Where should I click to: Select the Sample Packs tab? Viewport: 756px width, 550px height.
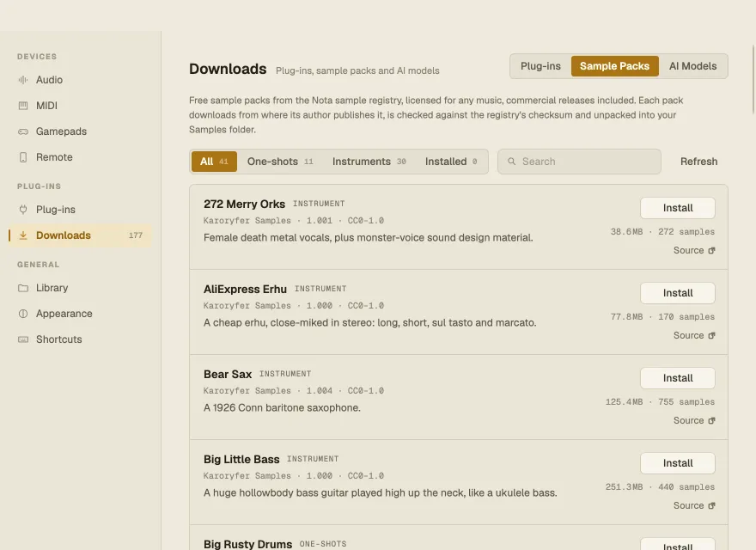615,66
